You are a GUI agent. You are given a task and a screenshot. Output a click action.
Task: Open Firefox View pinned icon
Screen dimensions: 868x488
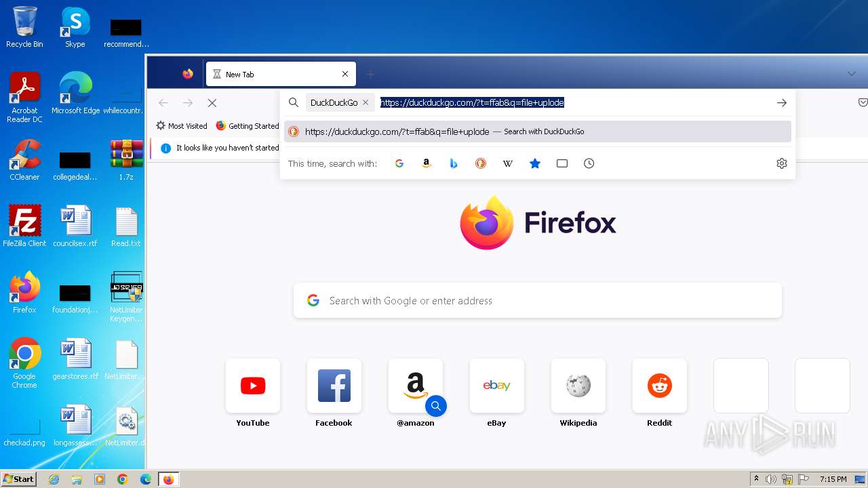188,74
